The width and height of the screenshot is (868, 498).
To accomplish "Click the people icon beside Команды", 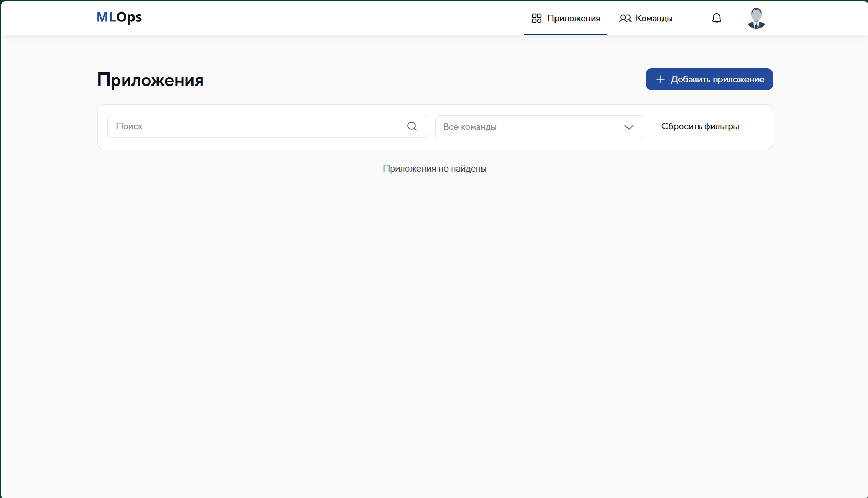I will 625,18.
